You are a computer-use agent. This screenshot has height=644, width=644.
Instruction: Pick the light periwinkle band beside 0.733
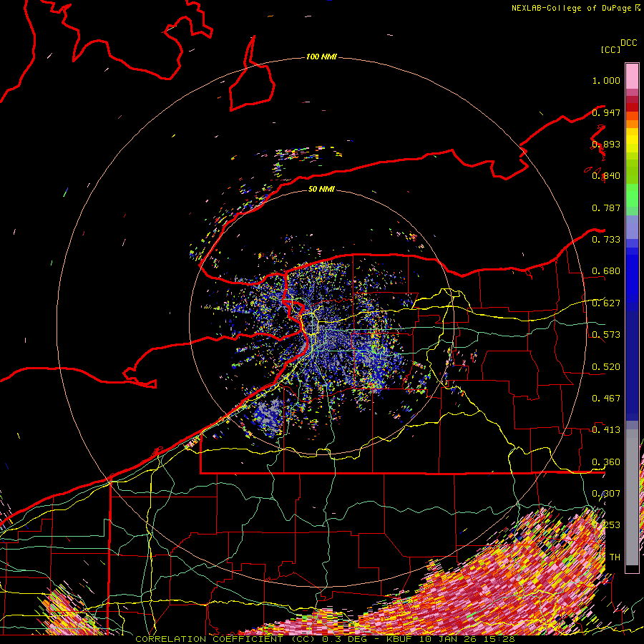[x=632, y=228]
